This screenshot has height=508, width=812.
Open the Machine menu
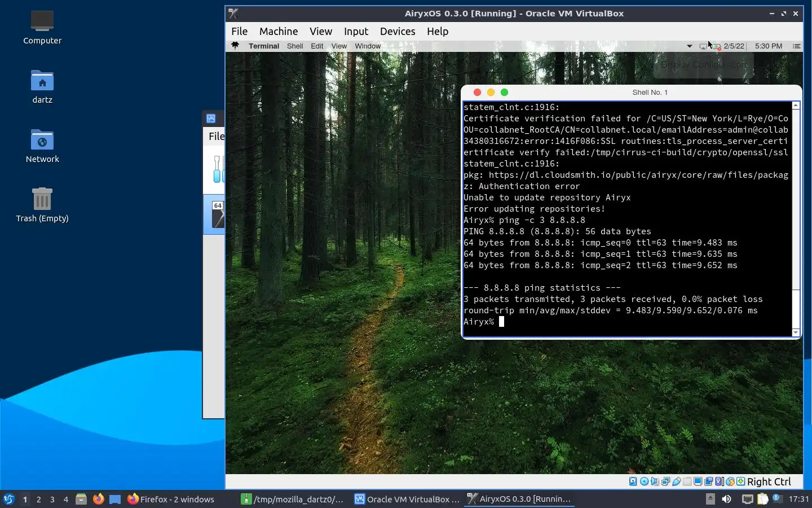279,31
